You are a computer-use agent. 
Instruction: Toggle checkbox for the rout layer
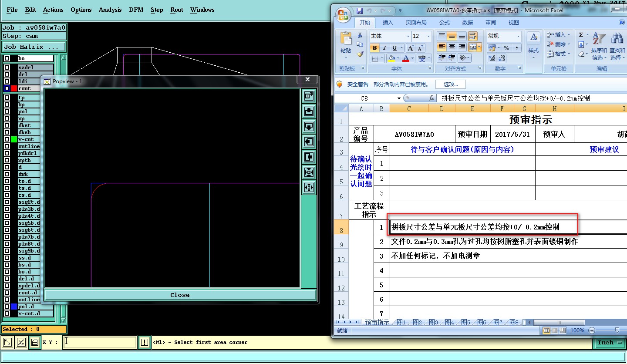click(7, 88)
